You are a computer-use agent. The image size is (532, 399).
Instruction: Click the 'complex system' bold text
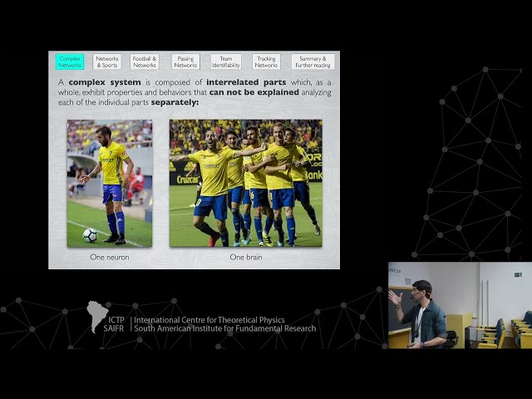pyautogui.click(x=105, y=82)
